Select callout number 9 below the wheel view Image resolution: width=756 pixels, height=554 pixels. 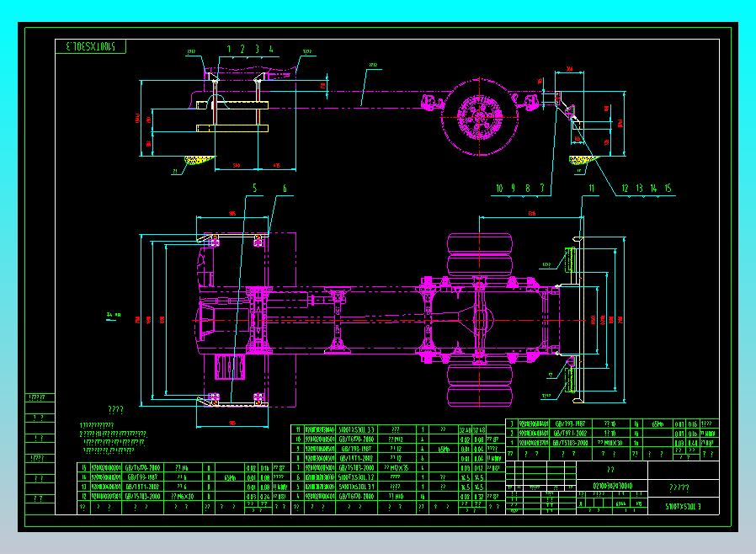tap(514, 188)
